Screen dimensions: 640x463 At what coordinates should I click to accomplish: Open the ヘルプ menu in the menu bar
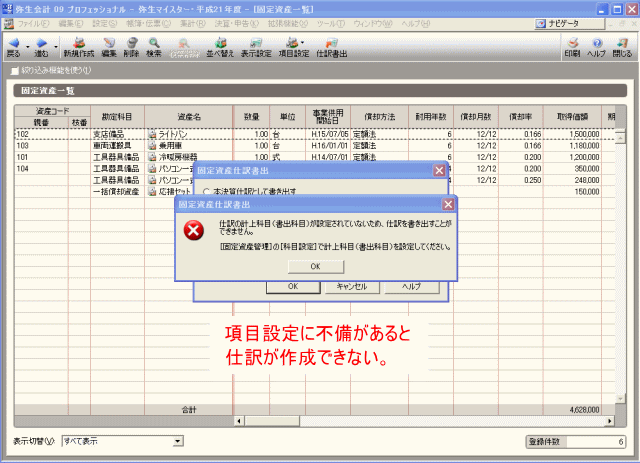point(416,24)
